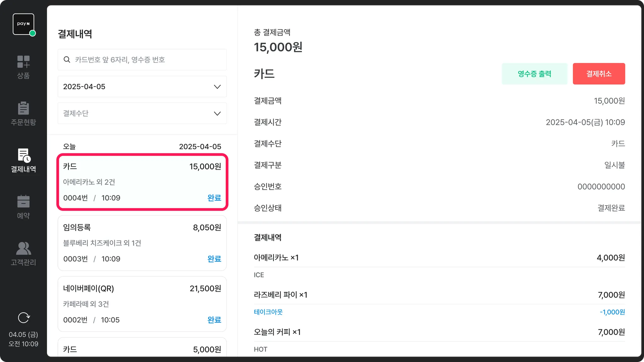Click the 결제수단 dropdown chevron arrow
Image resolution: width=644 pixels, height=362 pixels.
point(217,113)
